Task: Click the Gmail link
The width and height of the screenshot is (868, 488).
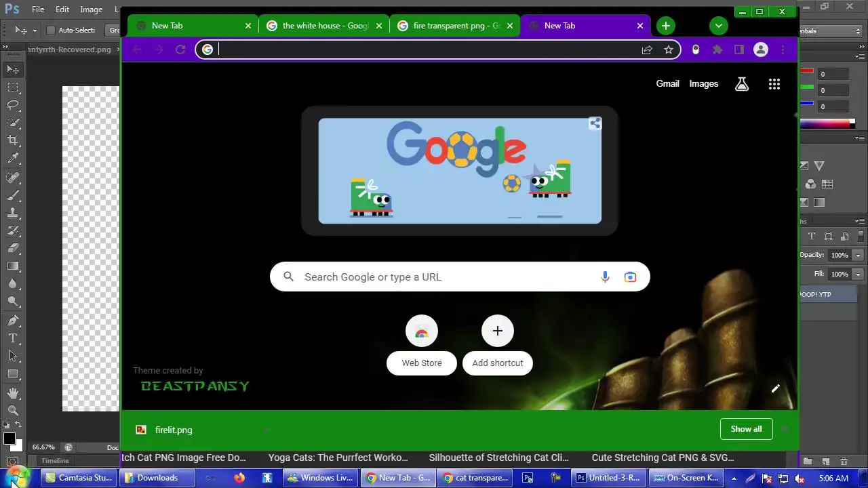Action: 667,83
